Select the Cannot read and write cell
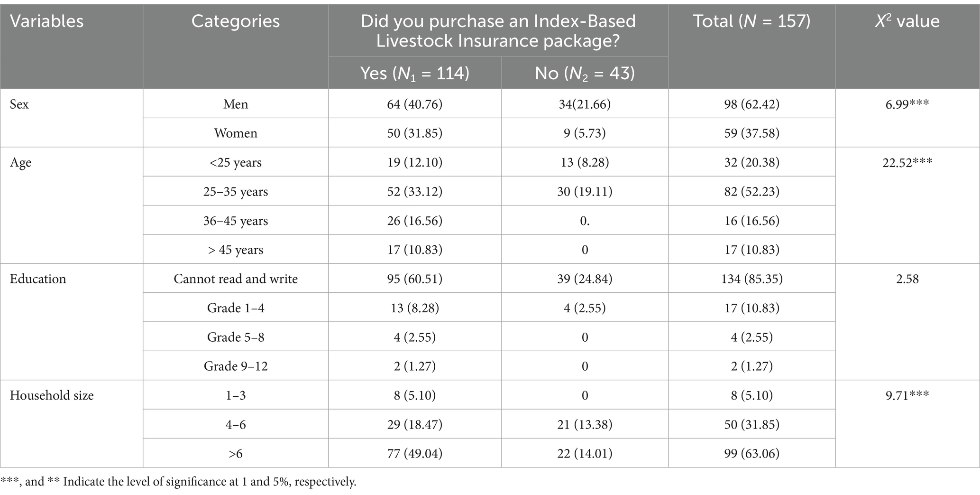This screenshot has height=495, width=980. click(236, 279)
